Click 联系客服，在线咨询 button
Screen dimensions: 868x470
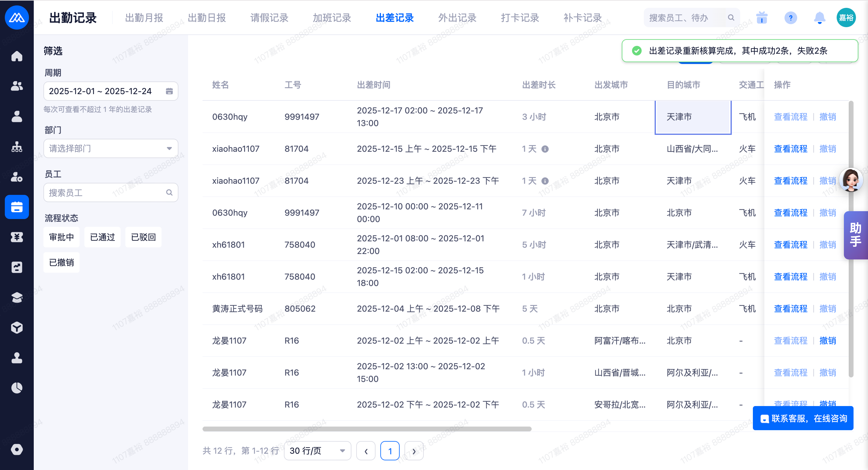point(803,418)
